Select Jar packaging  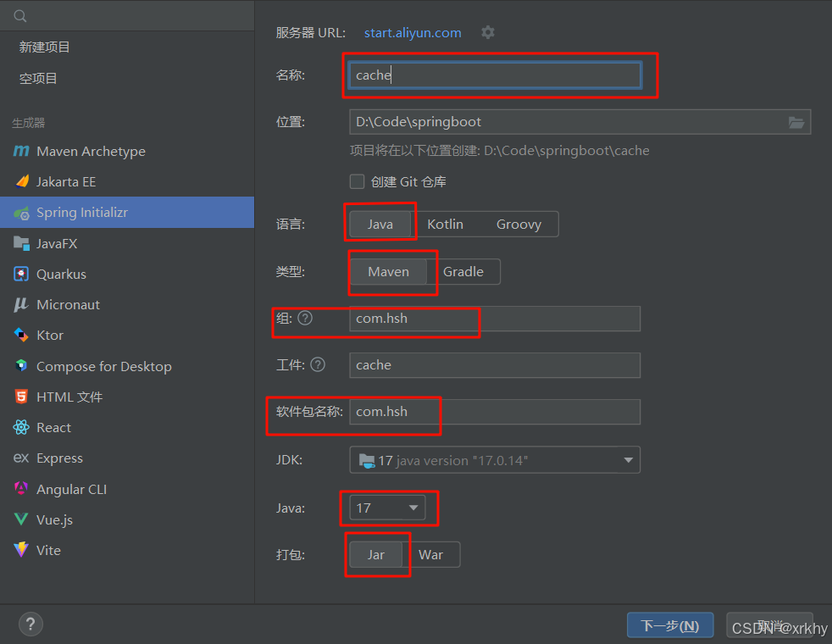coord(375,555)
